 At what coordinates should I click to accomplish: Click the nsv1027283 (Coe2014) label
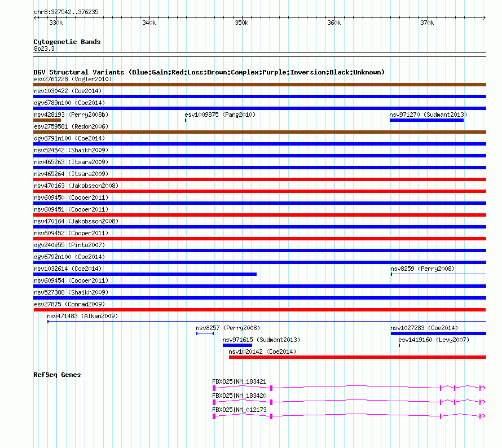click(x=424, y=328)
